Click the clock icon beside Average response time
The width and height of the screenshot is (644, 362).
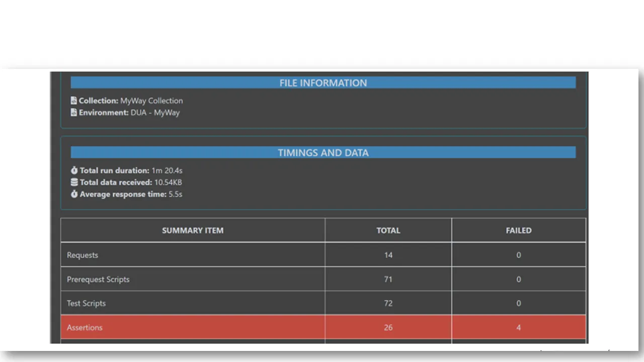click(x=74, y=194)
